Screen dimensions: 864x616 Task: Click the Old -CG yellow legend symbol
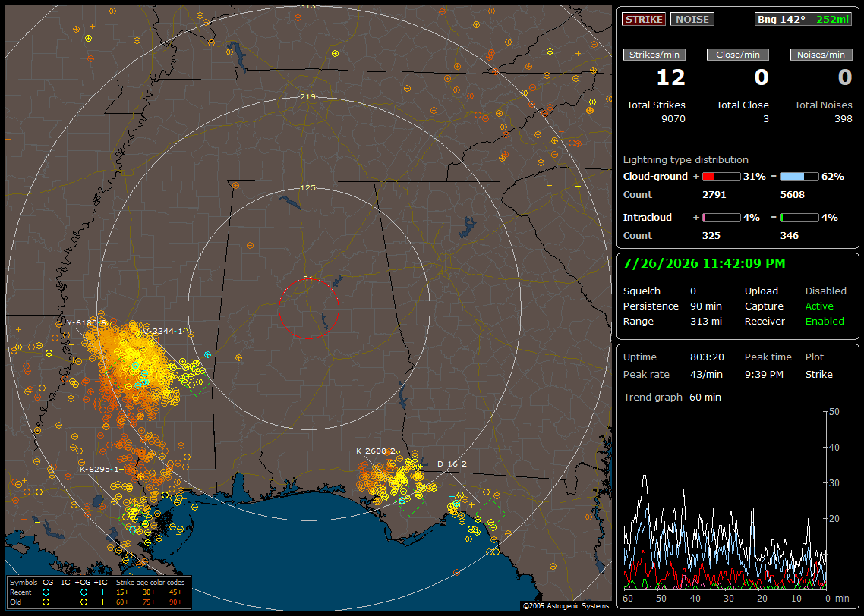(x=46, y=602)
